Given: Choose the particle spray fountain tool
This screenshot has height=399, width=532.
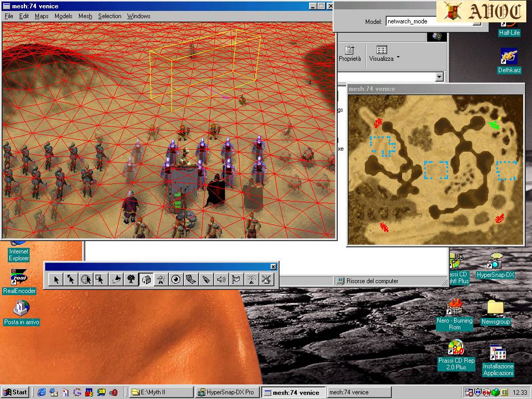Looking at the screenshot, I should pyautogui.click(x=251, y=279).
